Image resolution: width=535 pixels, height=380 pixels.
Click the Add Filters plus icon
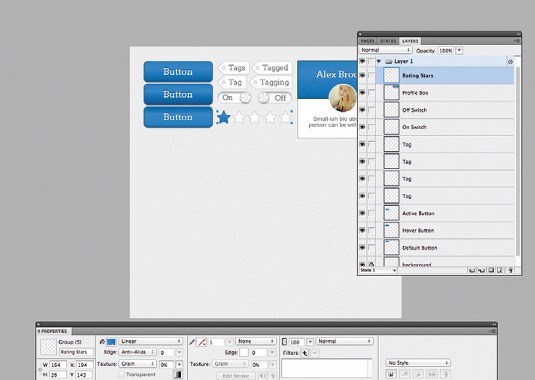point(305,353)
